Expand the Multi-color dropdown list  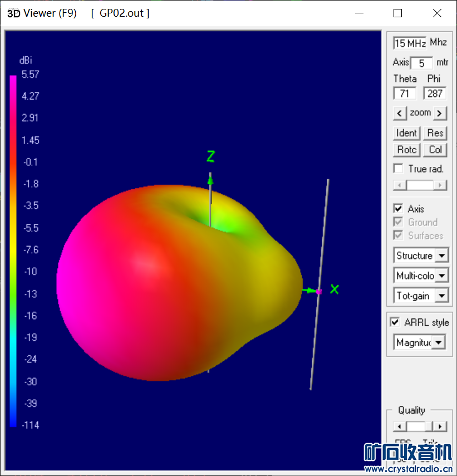pos(441,276)
